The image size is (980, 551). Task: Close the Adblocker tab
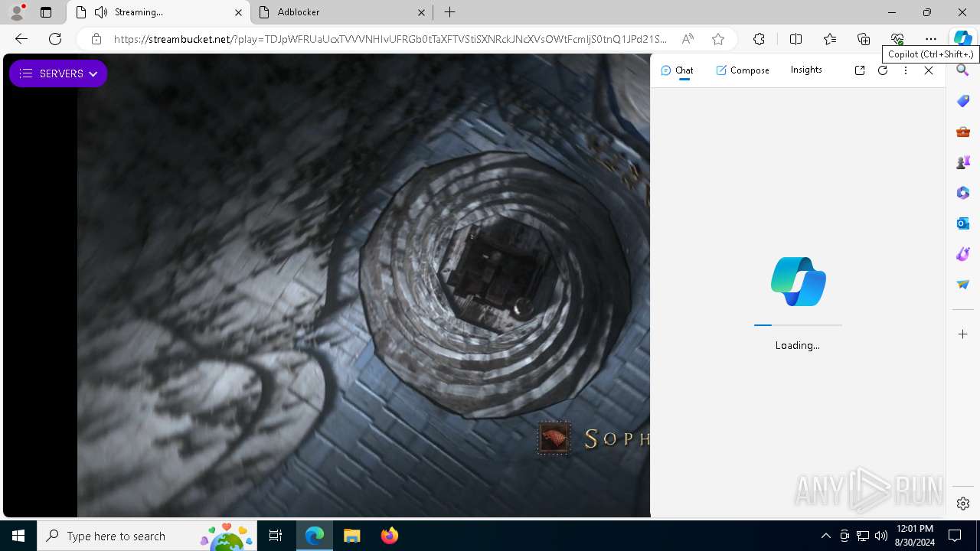pos(422,12)
